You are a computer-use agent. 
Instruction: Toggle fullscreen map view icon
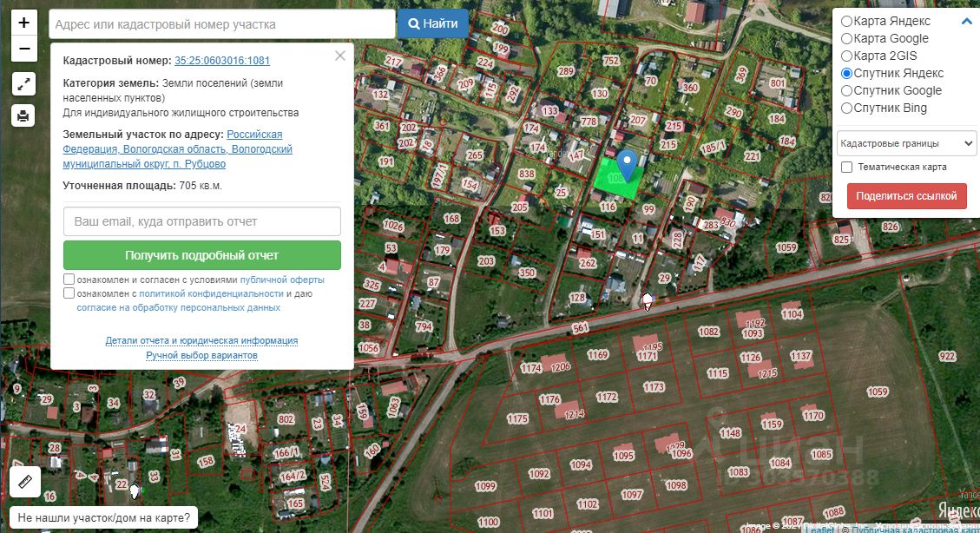pyautogui.click(x=23, y=83)
